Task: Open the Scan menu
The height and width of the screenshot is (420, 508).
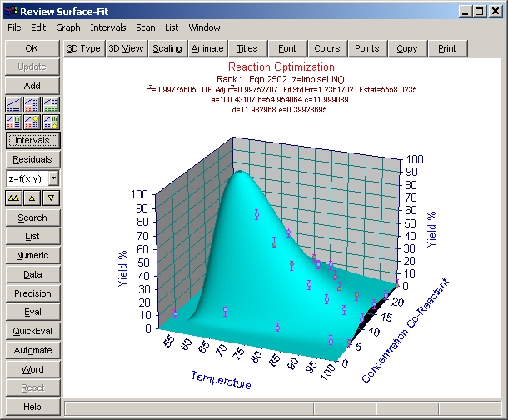Action: [146, 27]
